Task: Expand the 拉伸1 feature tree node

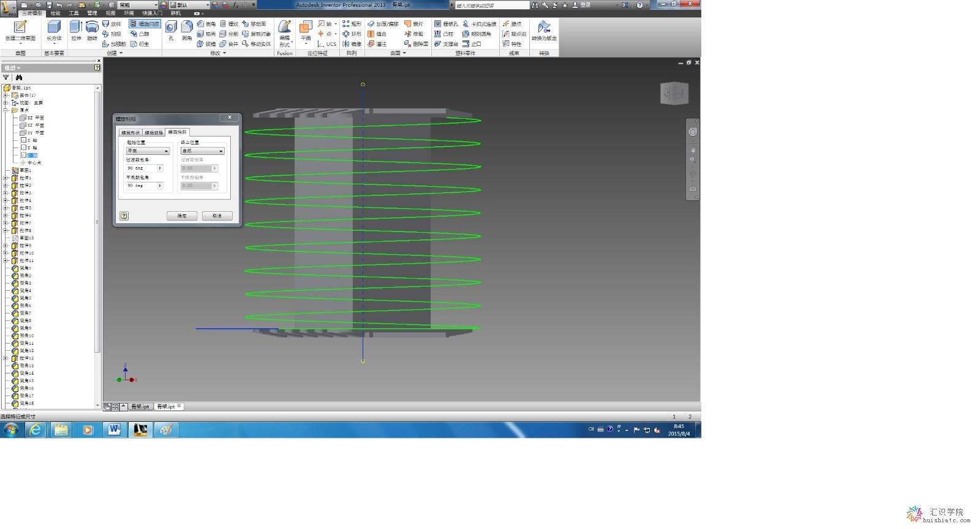Action: 6,178
